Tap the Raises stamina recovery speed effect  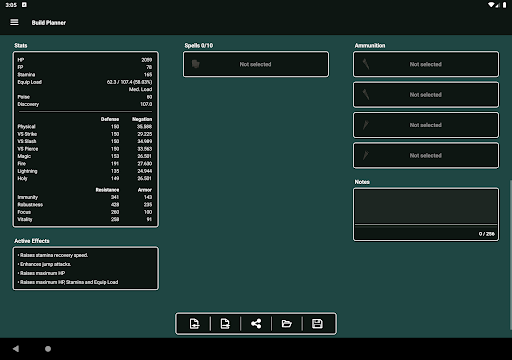[x=53, y=255]
